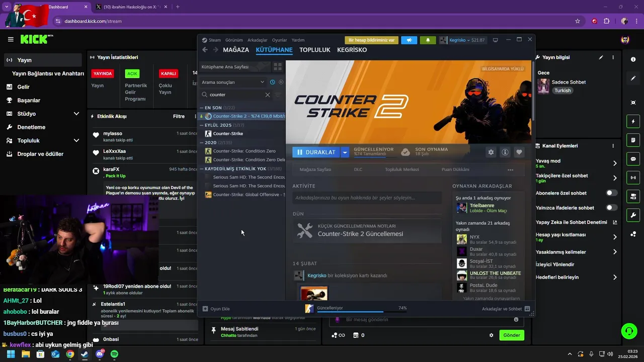Open Kick hamburger menu
The height and width of the screenshot is (362, 644).
11,39
